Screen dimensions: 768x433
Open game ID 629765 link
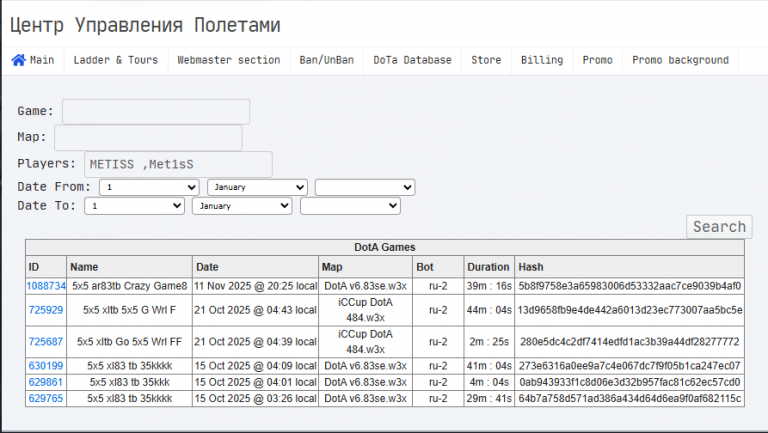46,399
